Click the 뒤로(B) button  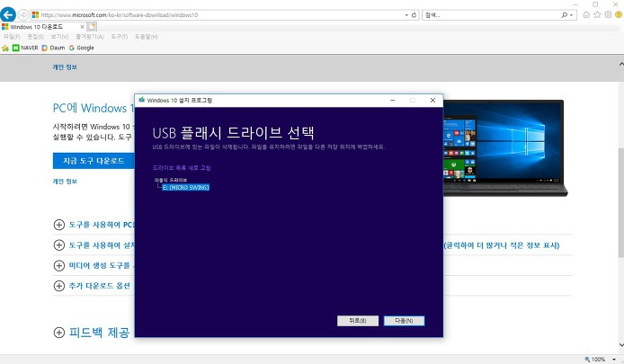(x=358, y=321)
